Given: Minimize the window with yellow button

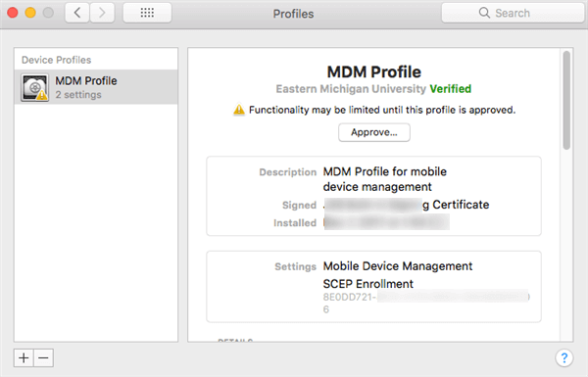Looking at the screenshot, I should click(x=30, y=13).
